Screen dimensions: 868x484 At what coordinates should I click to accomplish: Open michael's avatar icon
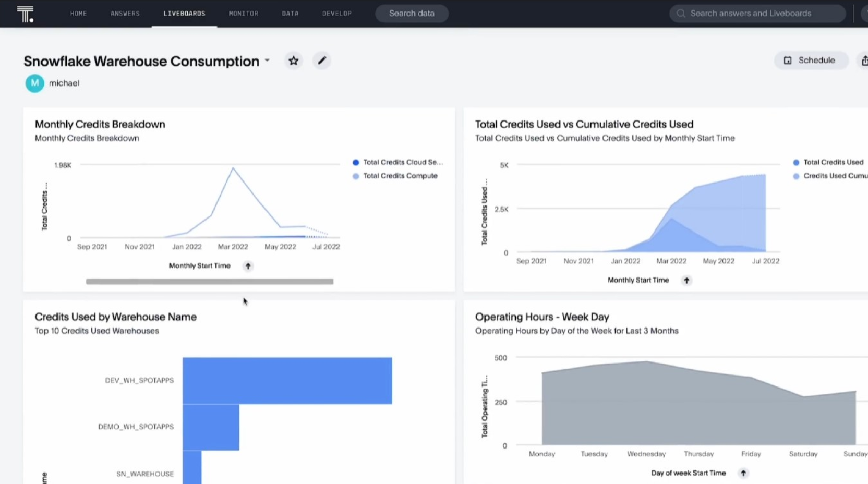(34, 83)
